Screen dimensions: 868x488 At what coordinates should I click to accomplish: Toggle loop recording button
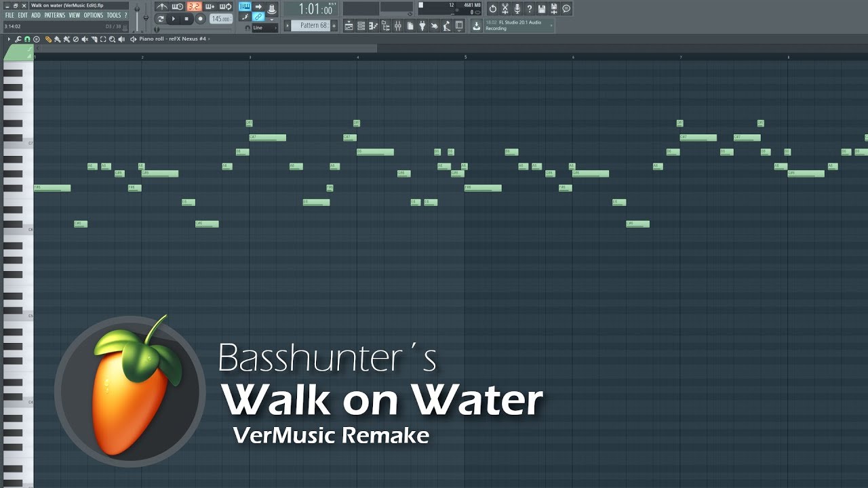pos(225,7)
